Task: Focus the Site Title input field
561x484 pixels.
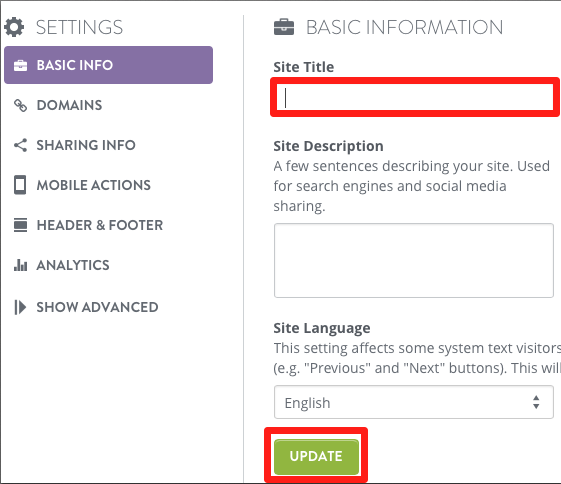Action: 415,97
